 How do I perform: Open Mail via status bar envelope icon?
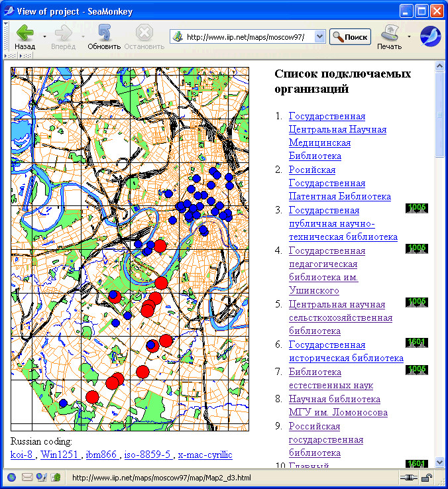tap(27, 477)
